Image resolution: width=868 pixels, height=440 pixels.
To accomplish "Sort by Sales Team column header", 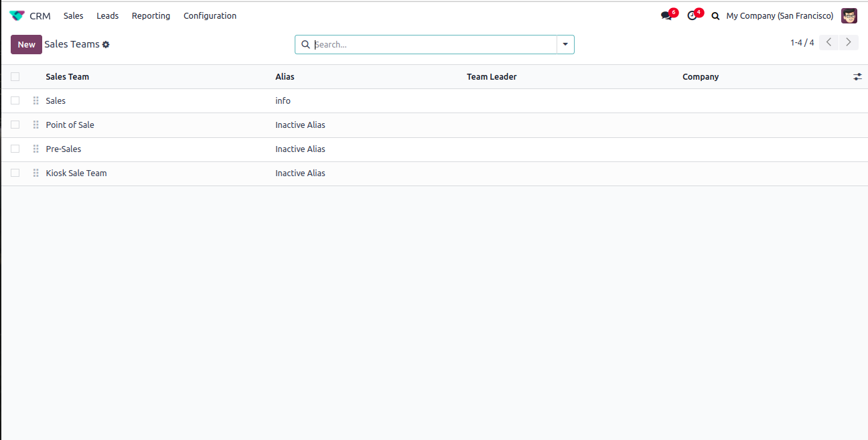I will click(67, 77).
